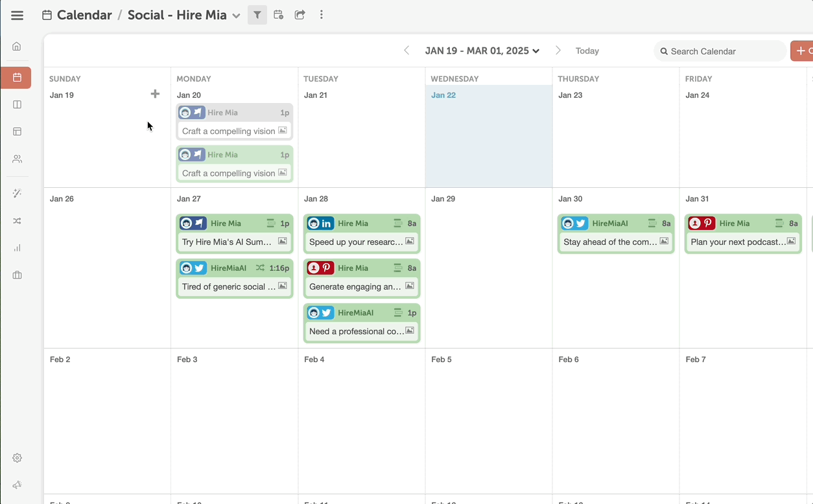Viewport: 813px width, 504px height.
Task: Jump to Today in the calendar
Action: tap(587, 51)
